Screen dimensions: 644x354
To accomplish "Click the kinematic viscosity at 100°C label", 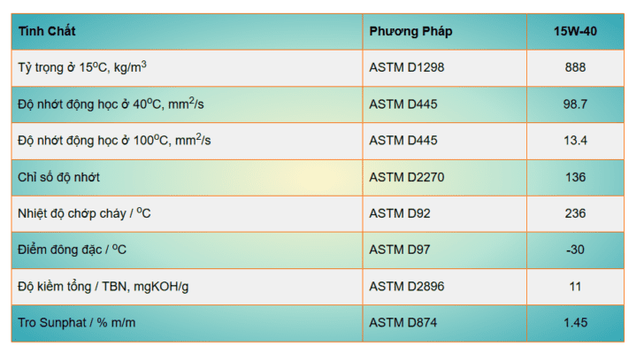I will point(115,140).
